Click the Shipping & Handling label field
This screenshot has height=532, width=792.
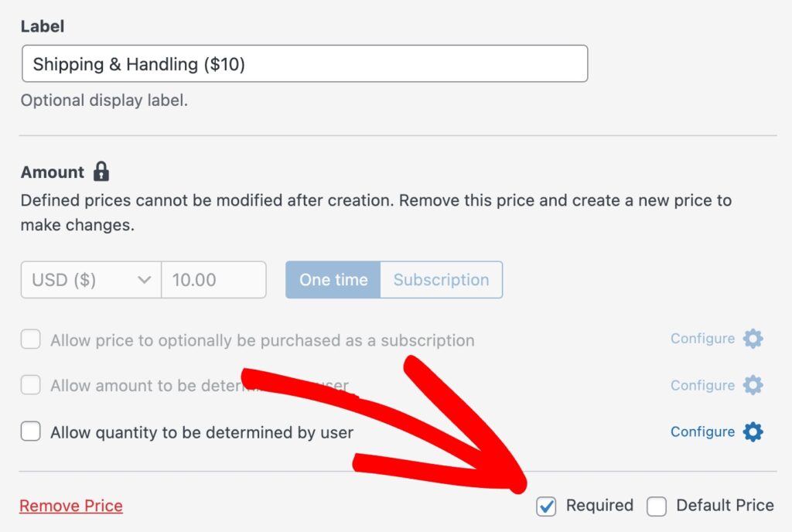click(304, 64)
